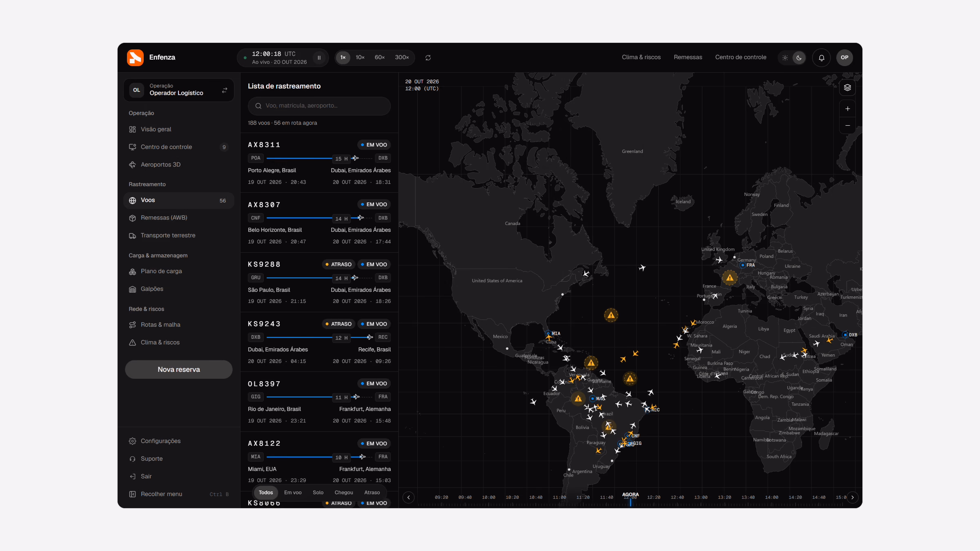Viewport: 980px width, 551px height.
Task: Open the notifications bell
Action: pyautogui.click(x=821, y=58)
